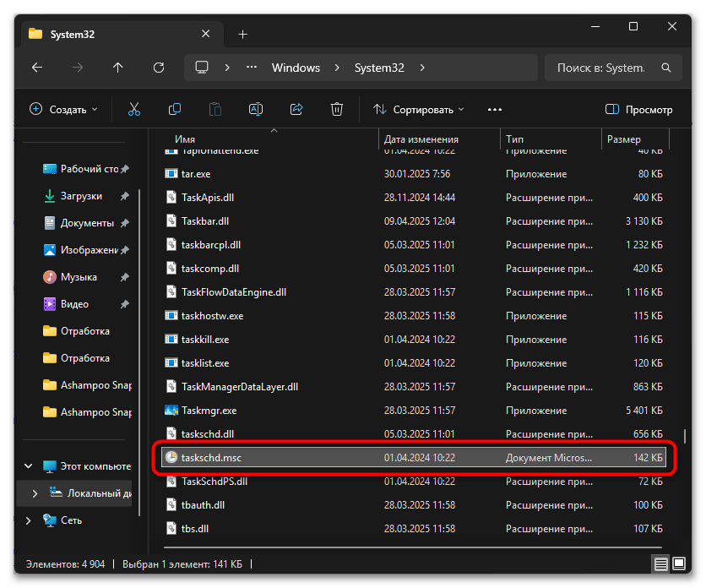Click the Copy icon in toolbar
Image resolution: width=706 pixels, height=588 pixels.
(175, 110)
